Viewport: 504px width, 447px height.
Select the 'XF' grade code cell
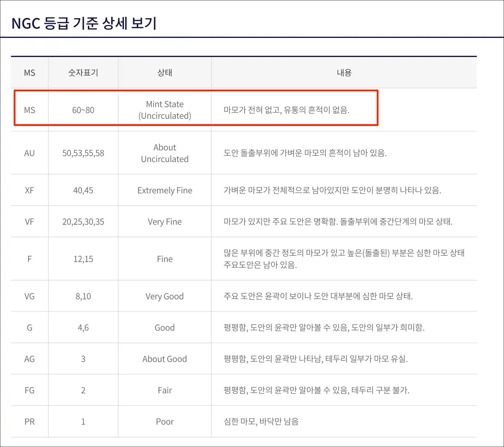[x=30, y=190]
